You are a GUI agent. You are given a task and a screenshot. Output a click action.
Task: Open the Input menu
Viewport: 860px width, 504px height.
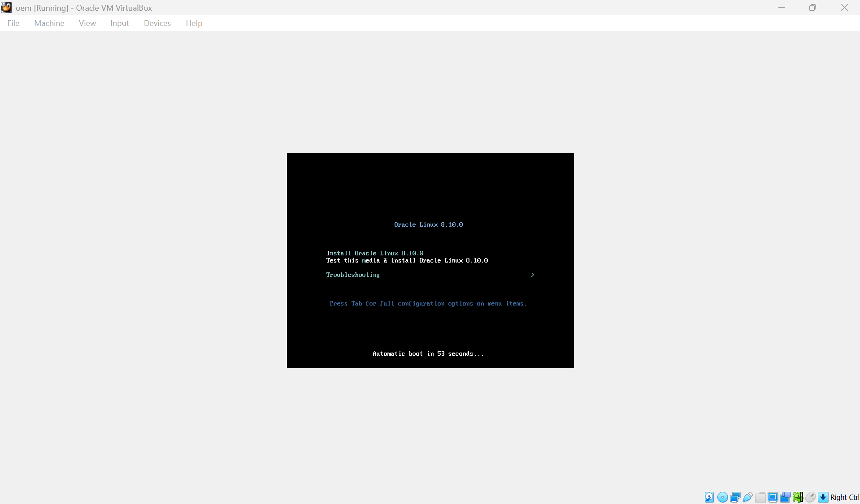tap(120, 23)
